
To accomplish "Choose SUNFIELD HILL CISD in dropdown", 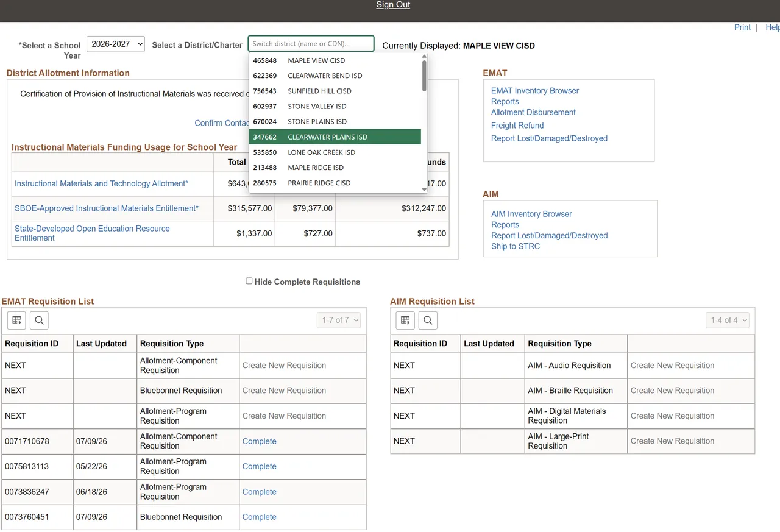I will pos(335,91).
